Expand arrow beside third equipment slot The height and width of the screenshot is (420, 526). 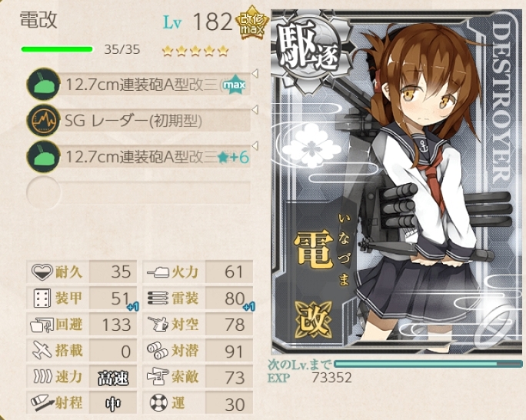tap(255, 145)
